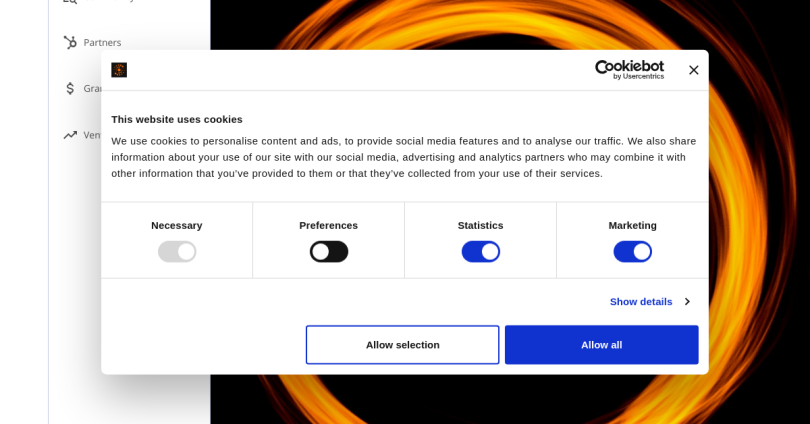Disable the Statistics cookies switch
Image resolution: width=810 pixels, height=424 pixels.
481,252
